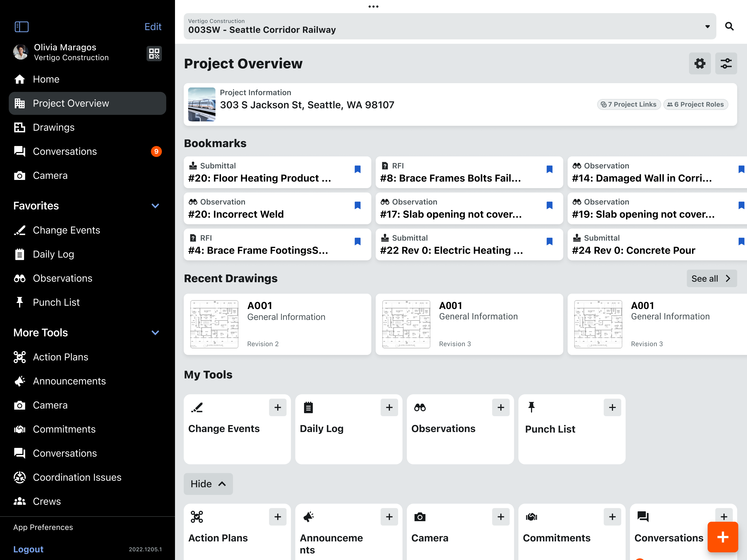Collapse the More Tools section
Screen dimensions: 747x560
click(155, 333)
